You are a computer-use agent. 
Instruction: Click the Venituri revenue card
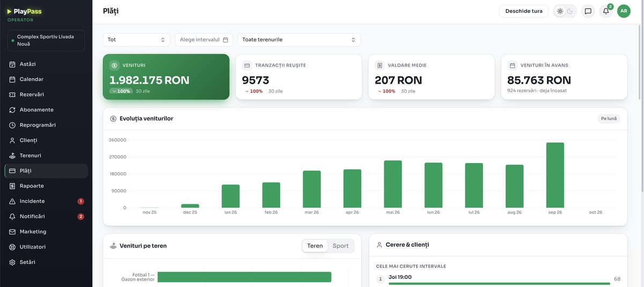pos(166,77)
